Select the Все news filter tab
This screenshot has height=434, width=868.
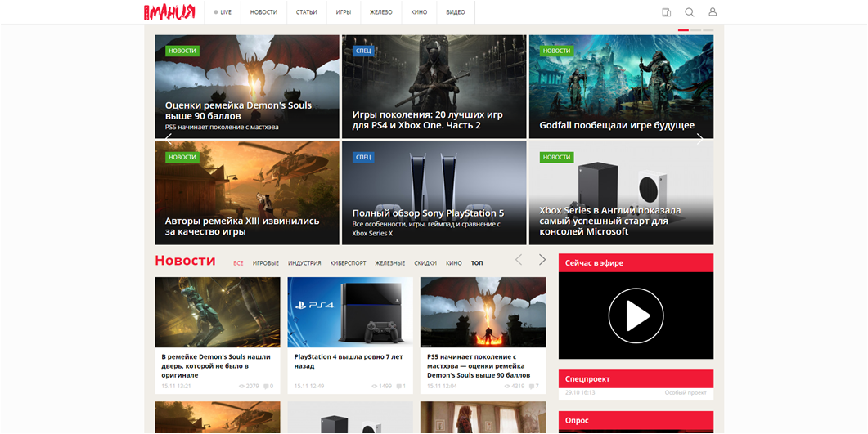point(238,263)
